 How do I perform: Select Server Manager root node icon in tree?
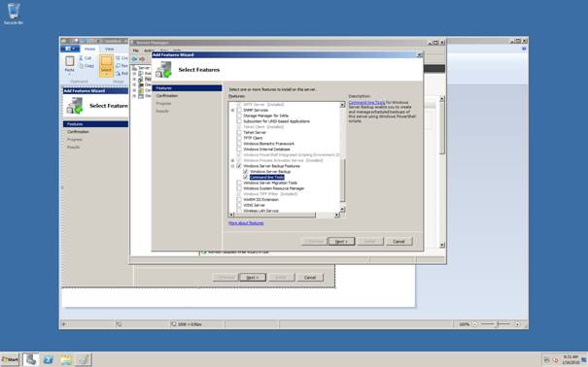(x=134, y=68)
